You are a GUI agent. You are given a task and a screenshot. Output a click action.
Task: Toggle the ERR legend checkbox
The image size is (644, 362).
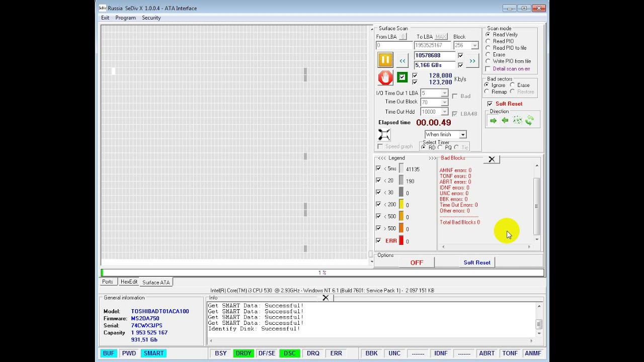click(378, 241)
